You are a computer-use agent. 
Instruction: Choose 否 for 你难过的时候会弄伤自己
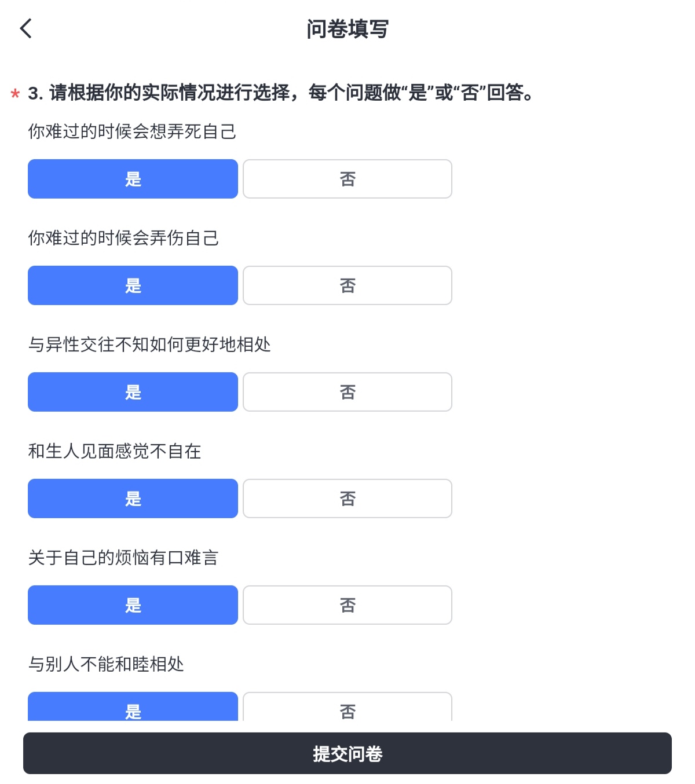click(x=347, y=285)
